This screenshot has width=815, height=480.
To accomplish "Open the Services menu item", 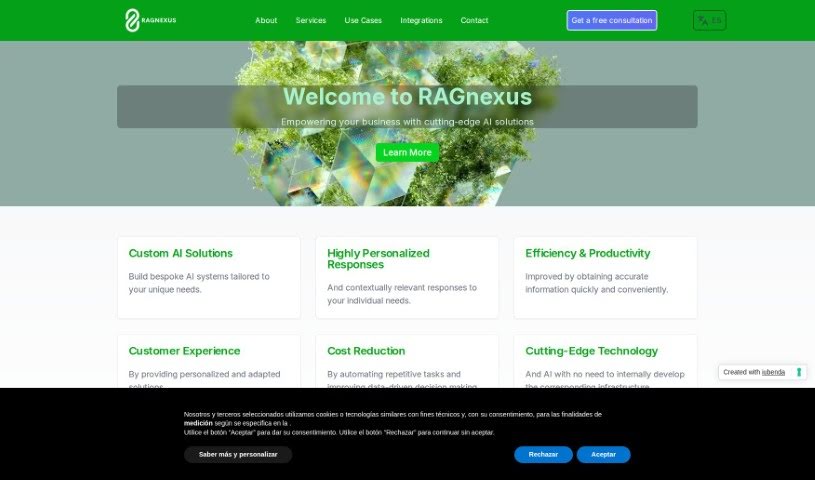I will pos(311,20).
